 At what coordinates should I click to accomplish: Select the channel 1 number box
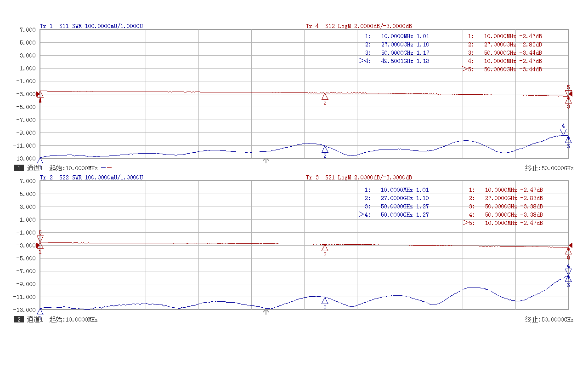point(19,168)
